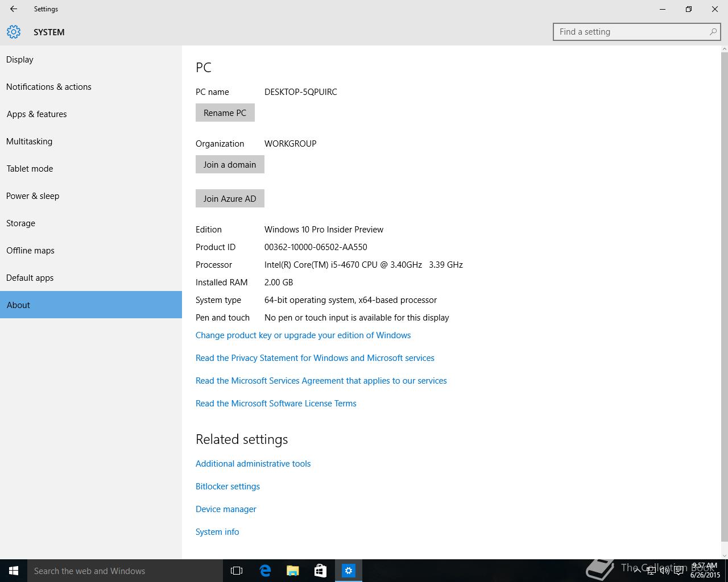Open Additional administrative tools
The image size is (728, 582).
(253, 464)
